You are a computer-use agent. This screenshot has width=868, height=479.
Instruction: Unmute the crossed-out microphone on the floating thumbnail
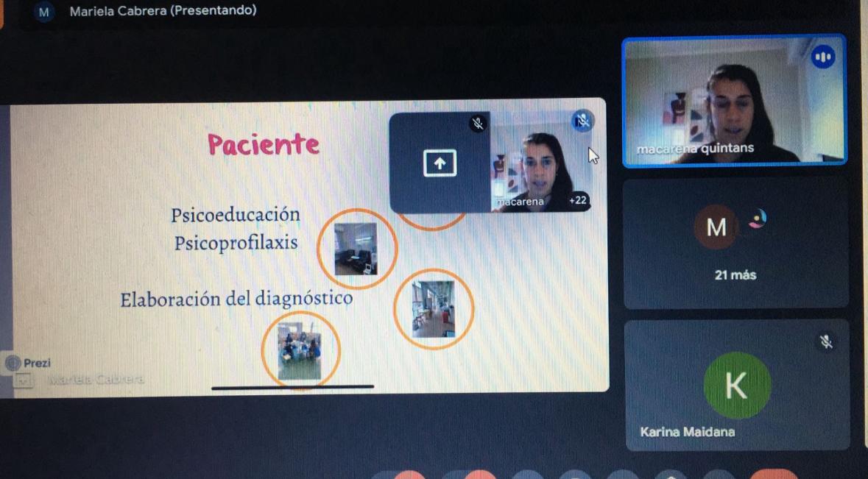(x=479, y=124)
